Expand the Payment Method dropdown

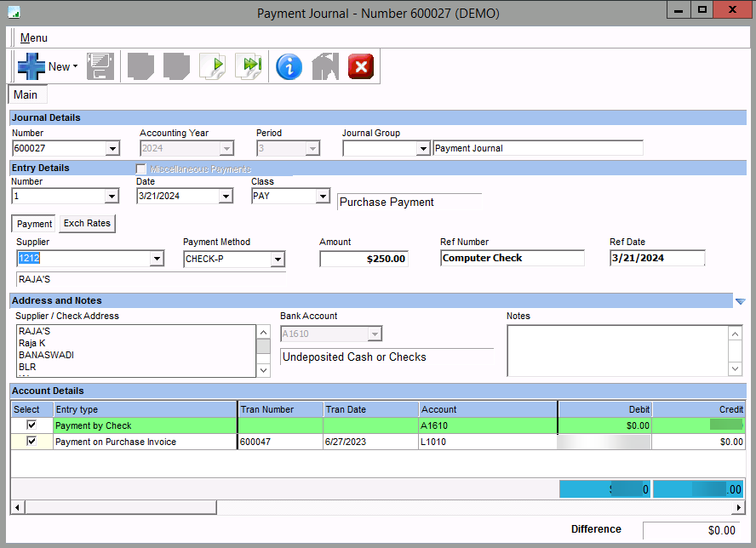[x=278, y=259]
